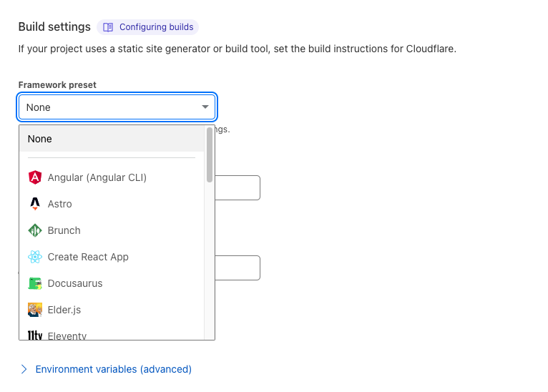Image resolution: width=548 pixels, height=392 pixels.
Task: Click the upper input field behind the list
Action: coord(238,187)
